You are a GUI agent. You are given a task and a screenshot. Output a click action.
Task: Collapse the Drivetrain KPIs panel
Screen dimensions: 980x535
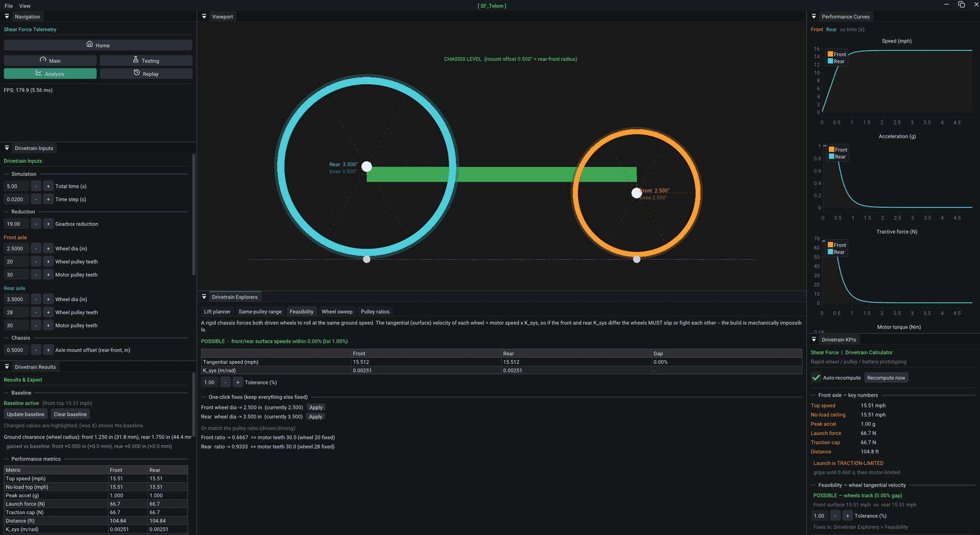click(x=814, y=339)
